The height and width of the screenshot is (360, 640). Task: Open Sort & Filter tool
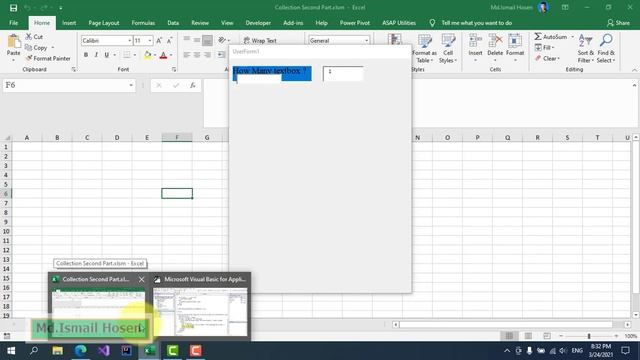(x=586, y=49)
